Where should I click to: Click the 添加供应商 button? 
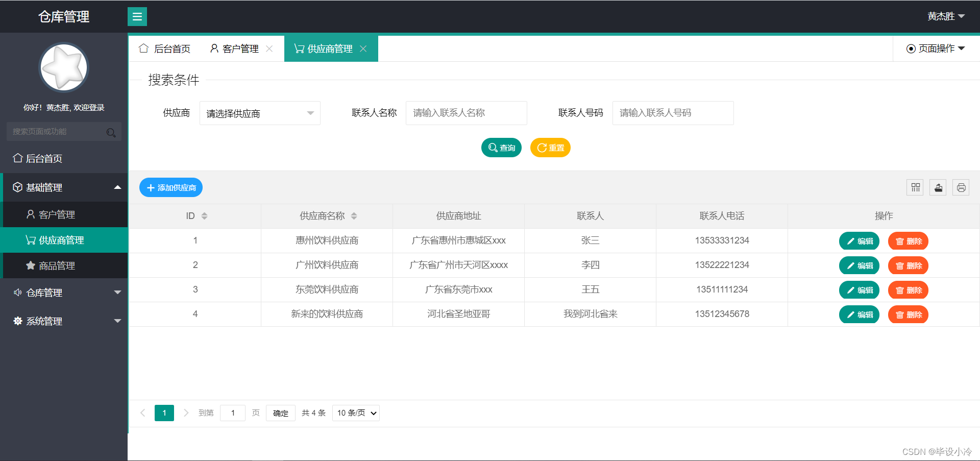click(x=170, y=187)
